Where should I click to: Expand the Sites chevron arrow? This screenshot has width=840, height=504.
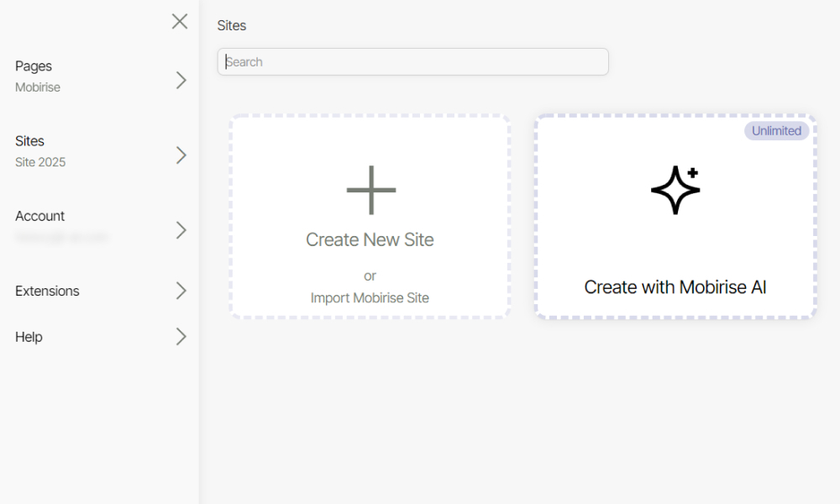(x=181, y=155)
